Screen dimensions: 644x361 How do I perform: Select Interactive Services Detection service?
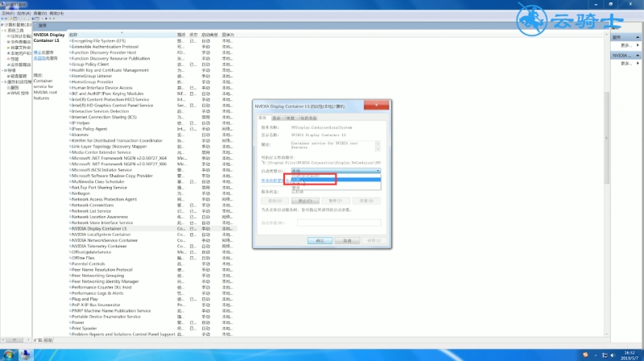[x=100, y=111]
